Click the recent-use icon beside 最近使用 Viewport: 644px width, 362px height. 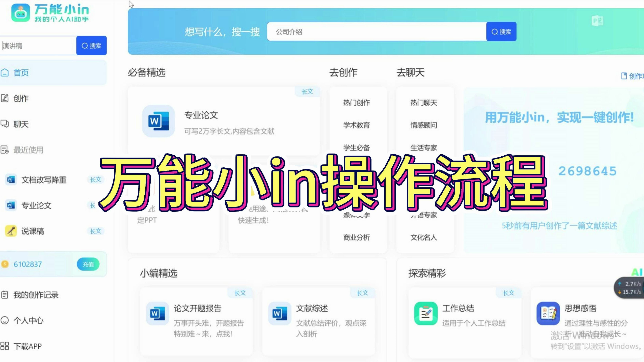coord(5,150)
